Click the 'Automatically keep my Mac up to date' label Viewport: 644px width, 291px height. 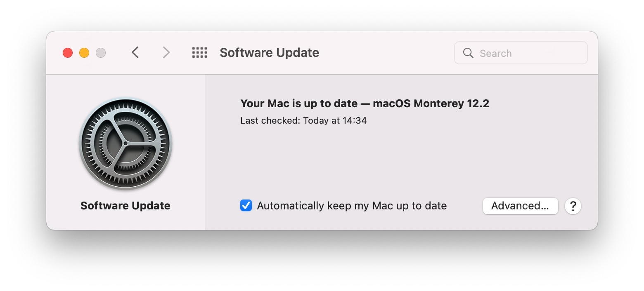(x=352, y=206)
